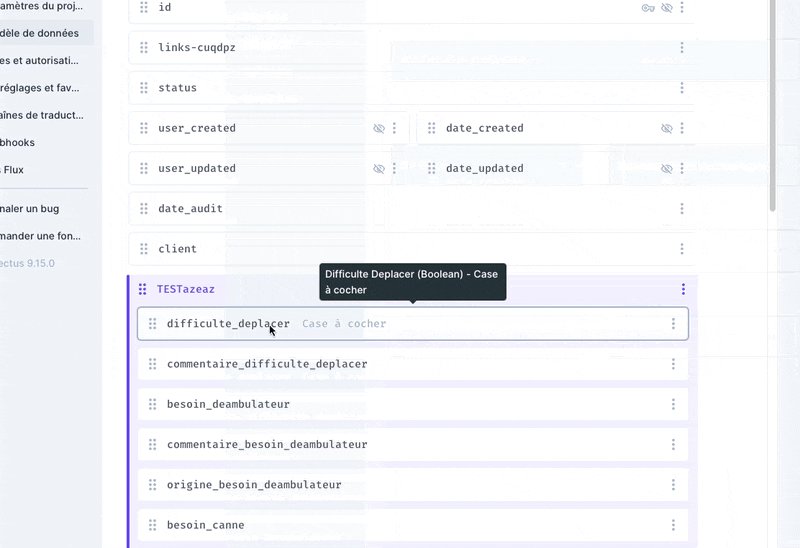The image size is (800, 548).
Task: Open options menu for user_updated field
Action: pos(394,168)
